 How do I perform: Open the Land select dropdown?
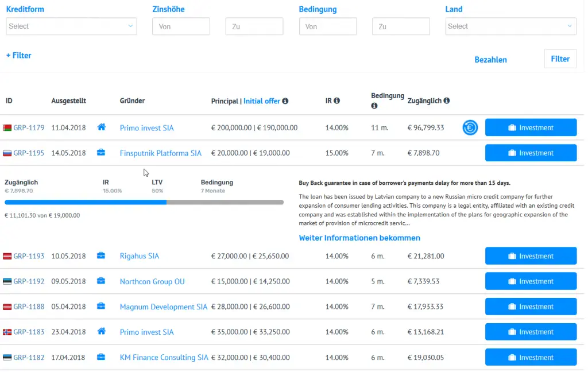point(510,26)
